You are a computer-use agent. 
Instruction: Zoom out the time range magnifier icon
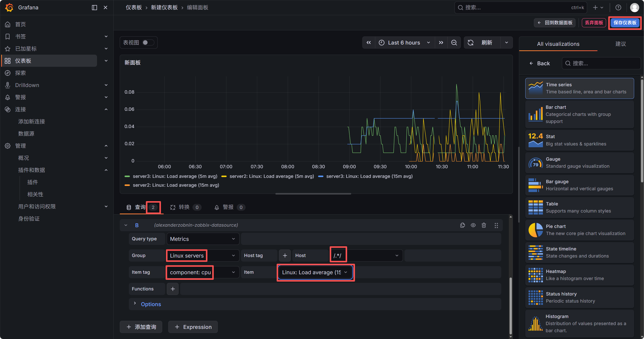pyautogui.click(x=454, y=43)
